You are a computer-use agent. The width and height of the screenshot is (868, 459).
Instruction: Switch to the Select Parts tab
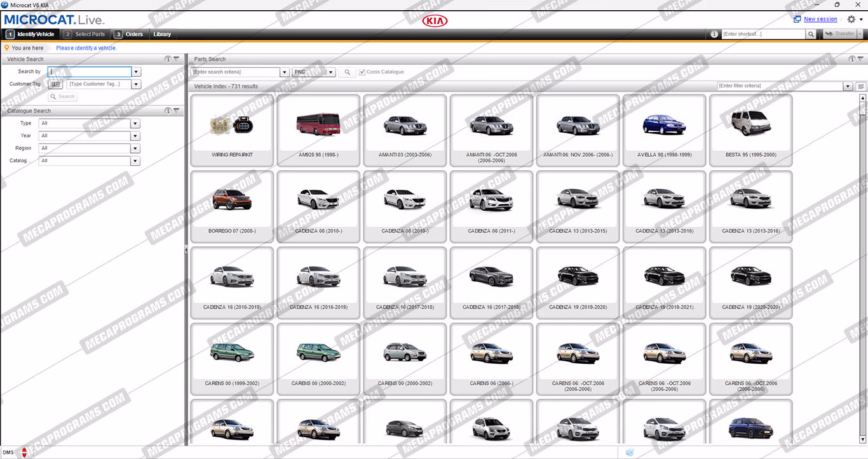(85, 34)
